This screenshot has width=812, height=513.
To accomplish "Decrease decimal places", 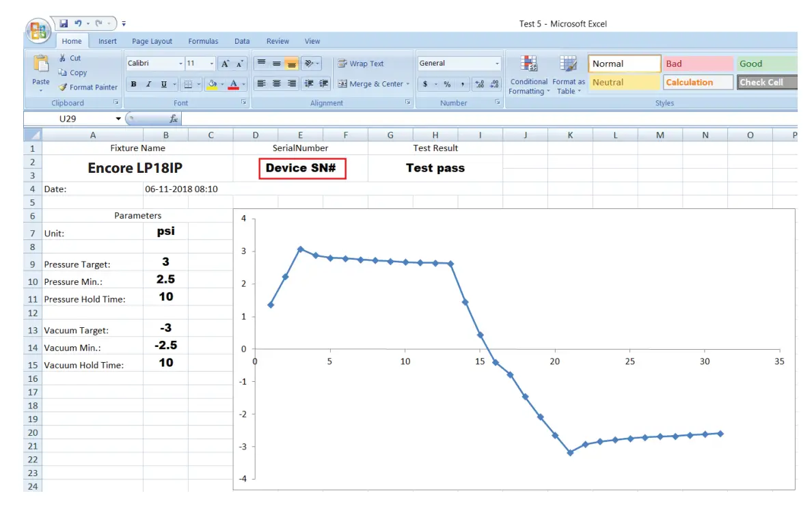I will click(495, 84).
